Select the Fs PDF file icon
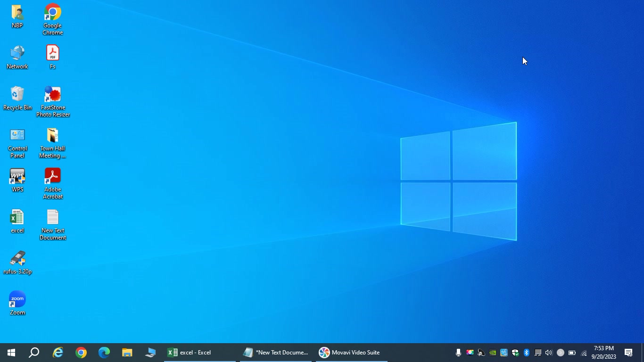Image resolution: width=644 pixels, height=362 pixels. click(x=52, y=57)
